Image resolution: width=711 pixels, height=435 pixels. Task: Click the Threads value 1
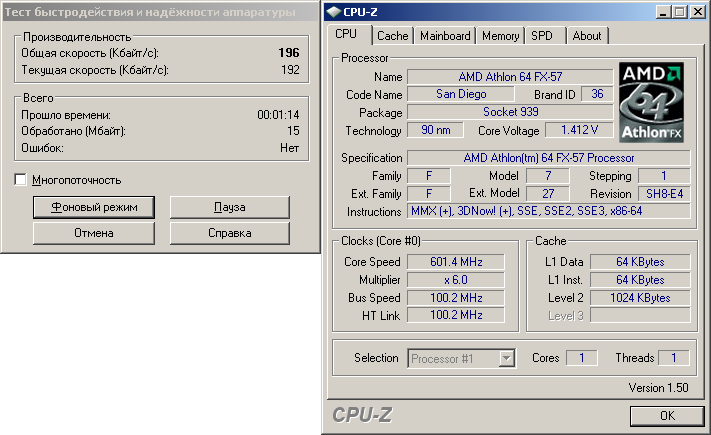click(x=673, y=358)
